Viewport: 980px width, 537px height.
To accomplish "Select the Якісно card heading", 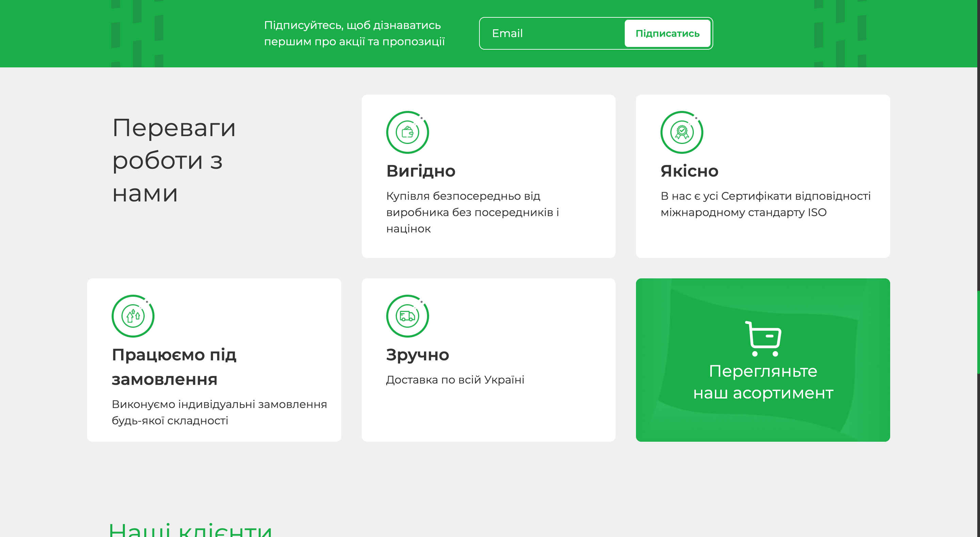I will (689, 171).
